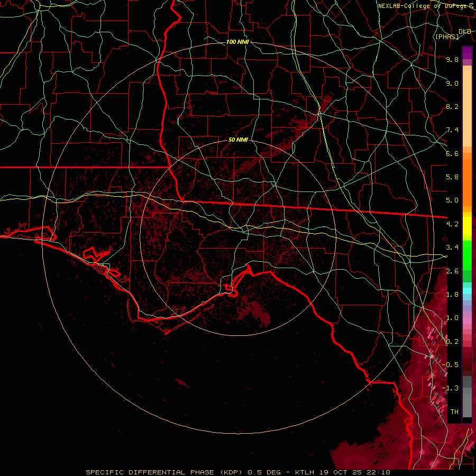Image resolution: width=476 pixels, height=476 pixels.
Task: Click the "-0.5" legend value
Action: (450, 365)
